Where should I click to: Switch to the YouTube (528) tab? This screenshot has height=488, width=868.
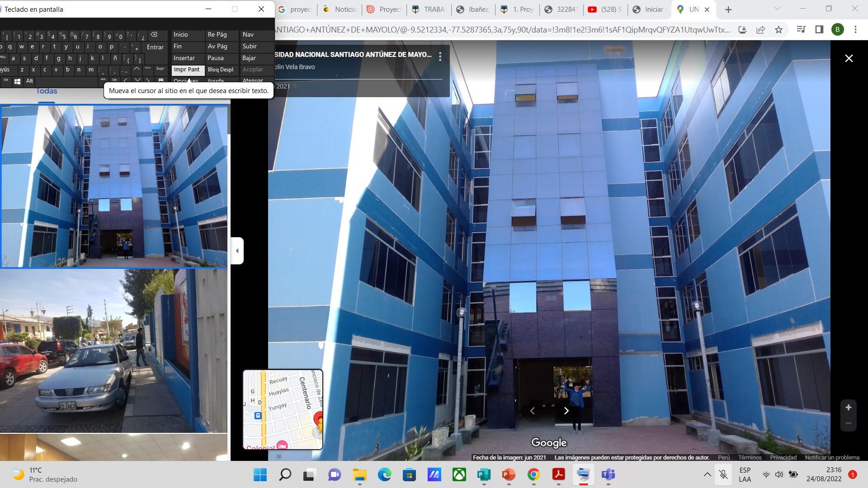pyautogui.click(x=605, y=9)
